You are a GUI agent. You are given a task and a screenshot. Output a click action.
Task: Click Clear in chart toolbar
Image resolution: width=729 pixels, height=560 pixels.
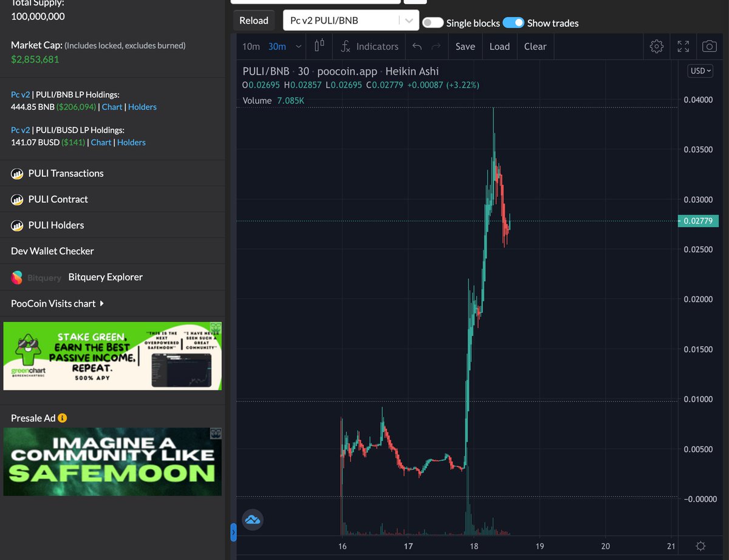click(x=535, y=46)
